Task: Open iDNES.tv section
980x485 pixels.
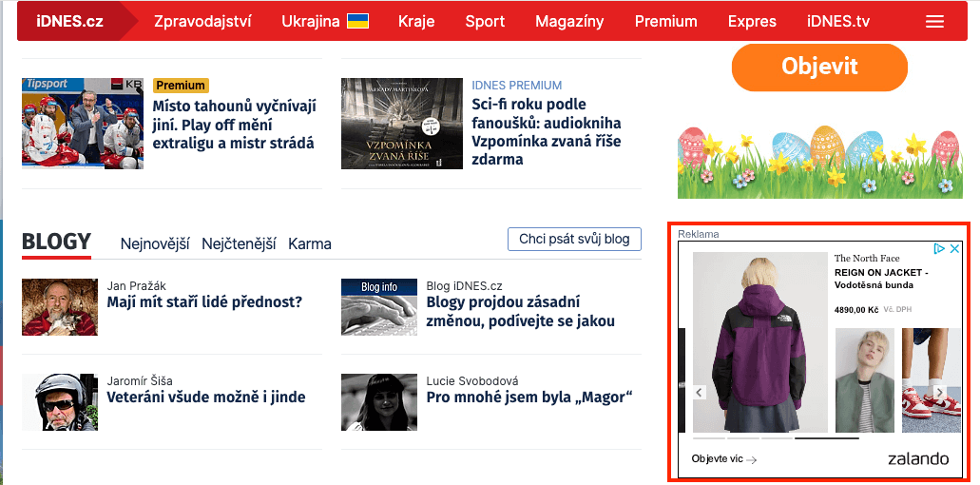Action: coord(838,21)
